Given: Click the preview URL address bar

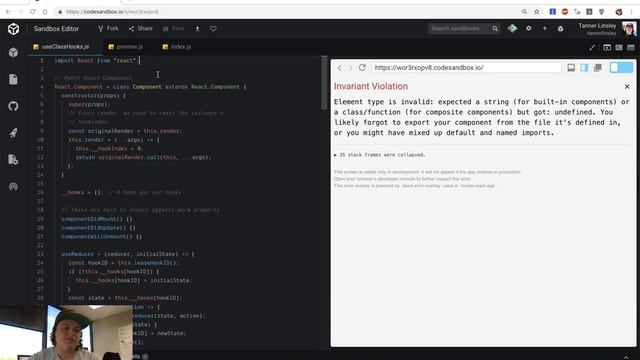Looking at the screenshot, I should click(467, 68).
